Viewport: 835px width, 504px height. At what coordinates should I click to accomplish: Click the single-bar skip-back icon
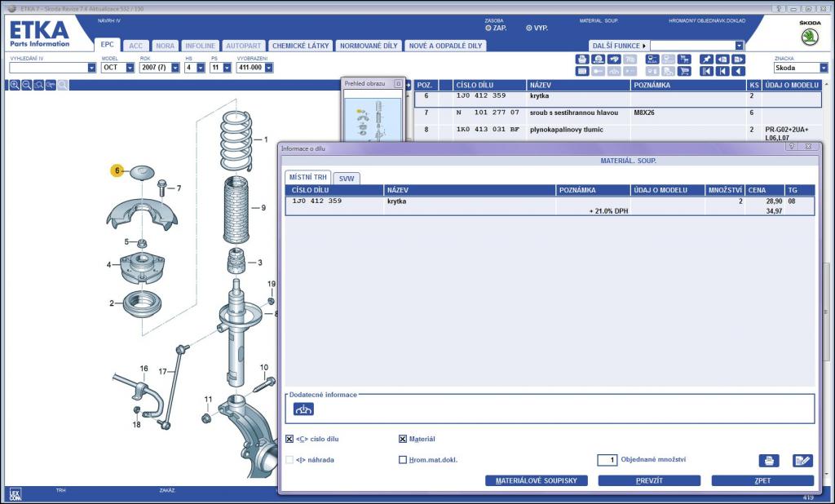click(722, 71)
